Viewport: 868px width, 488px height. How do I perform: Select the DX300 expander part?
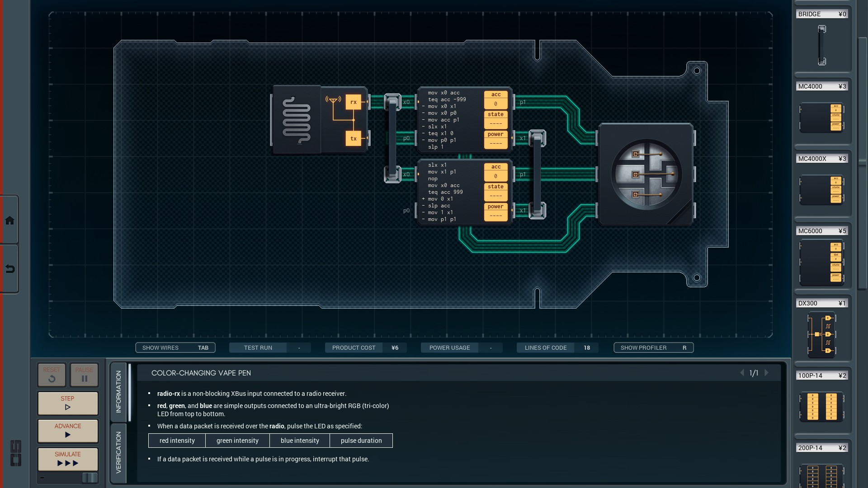tap(821, 334)
